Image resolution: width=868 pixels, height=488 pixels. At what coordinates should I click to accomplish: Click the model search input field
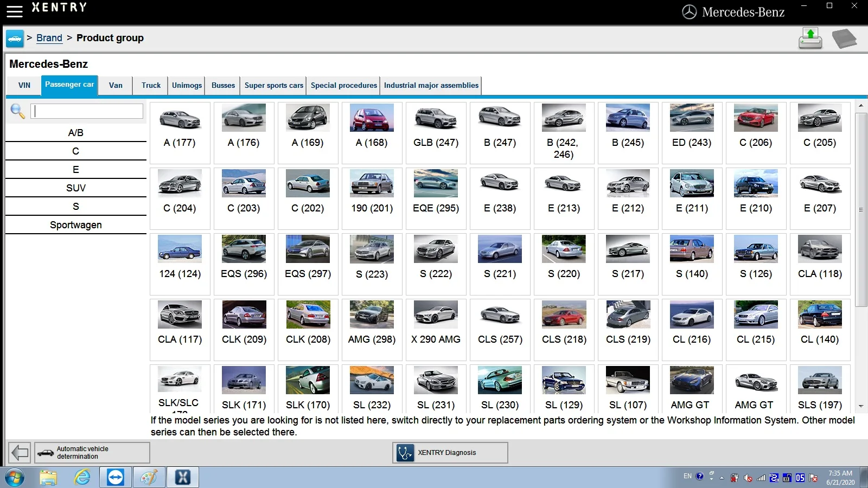87,111
